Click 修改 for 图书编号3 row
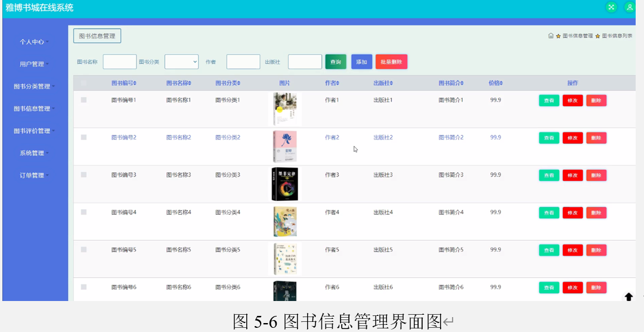 pos(573,175)
